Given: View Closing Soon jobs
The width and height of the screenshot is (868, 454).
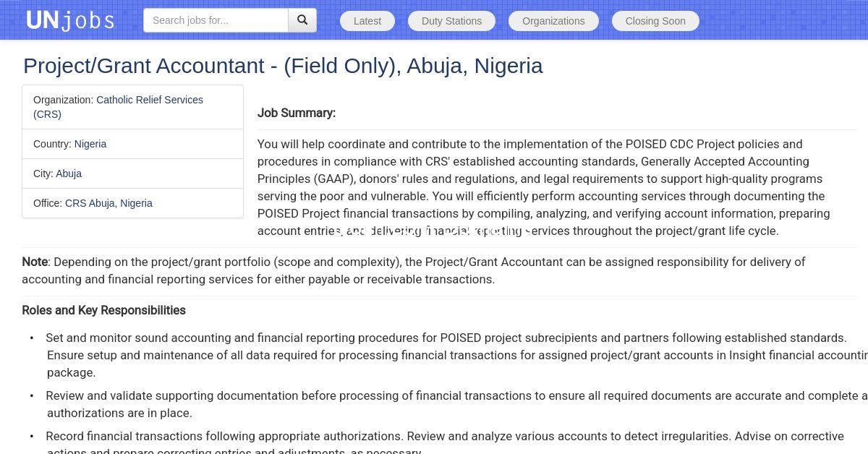Looking at the screenshot, I should click(655, 21).
